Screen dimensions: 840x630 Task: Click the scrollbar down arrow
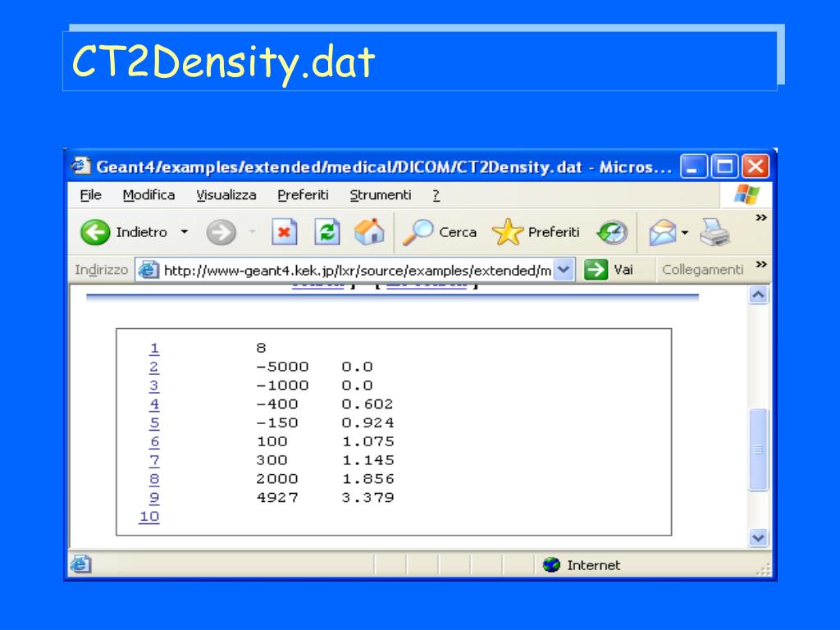tap(758, 536)
